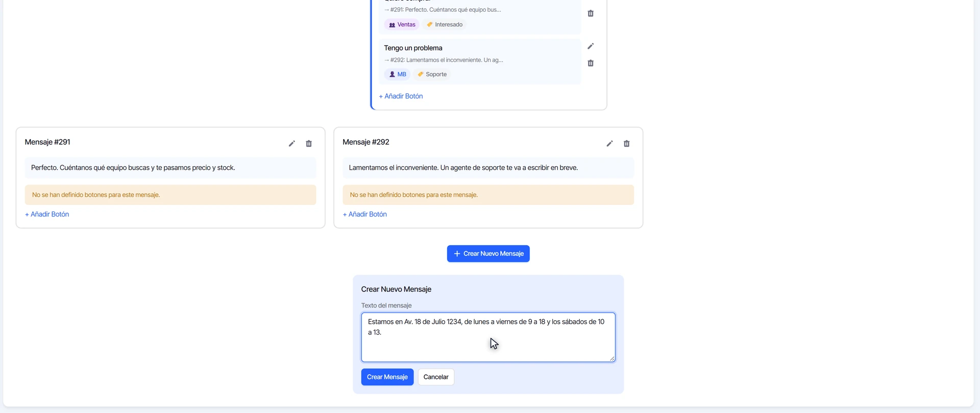This screenshot has width=980, height=413.
Task: Delete the button tagged Ventas
Action: point(591,13)
